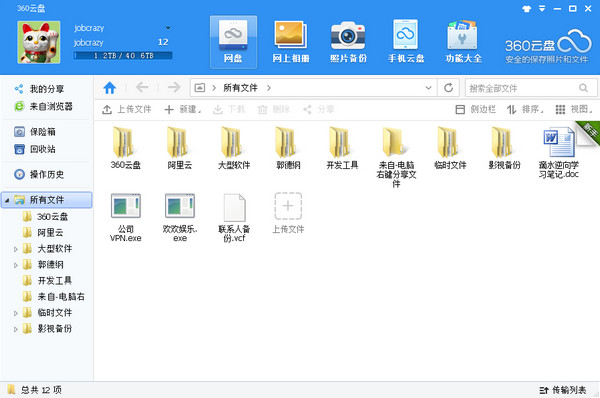Expand 郭德纲 in the sidebar tree
Image resolution: width=600 pixels, height=398 pixels.
pos(16,265)
